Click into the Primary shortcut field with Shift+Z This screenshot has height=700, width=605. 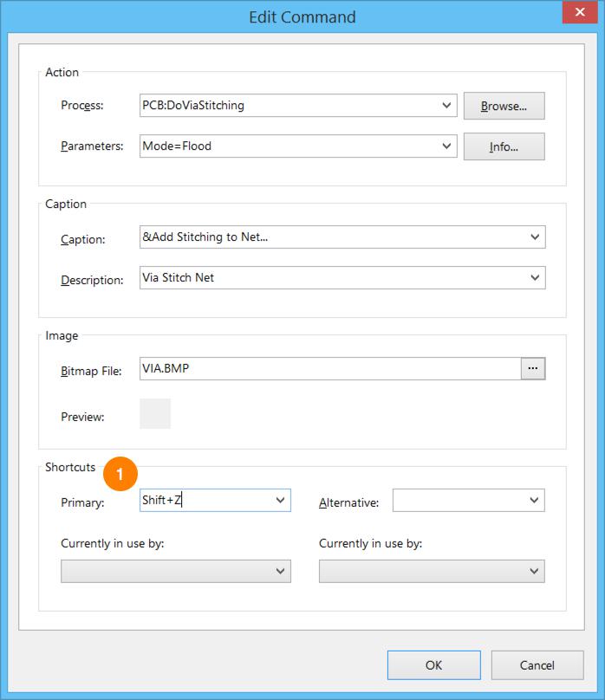click(205, 501)
